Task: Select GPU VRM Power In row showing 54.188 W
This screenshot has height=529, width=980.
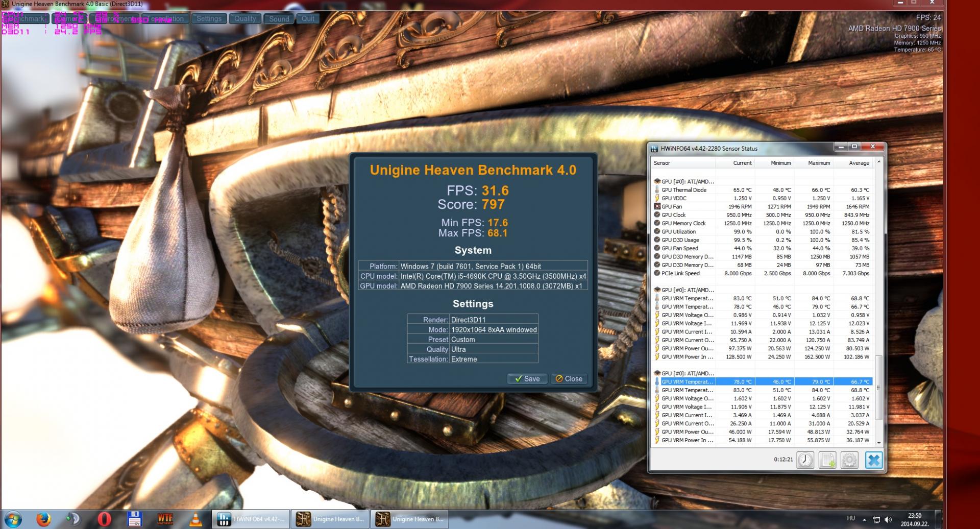Action: [x=763, y=440]
